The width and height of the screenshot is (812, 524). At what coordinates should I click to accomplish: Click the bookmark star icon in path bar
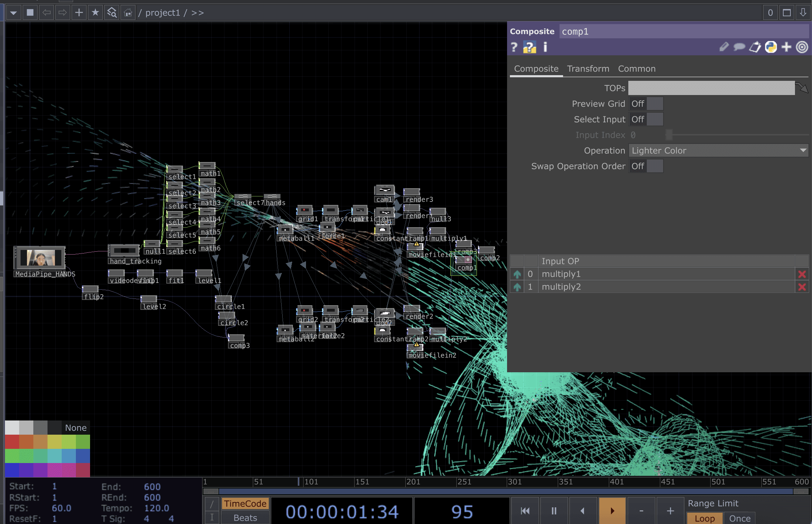point(95,13)
